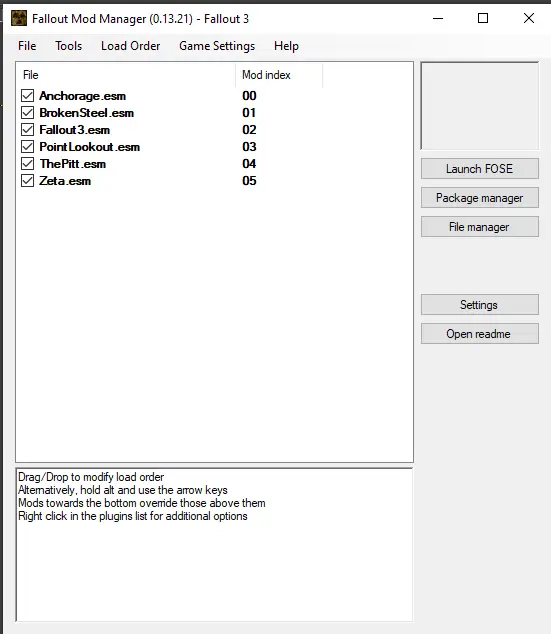Open the File menu
551x634 pixels.
tap(27, 46)
